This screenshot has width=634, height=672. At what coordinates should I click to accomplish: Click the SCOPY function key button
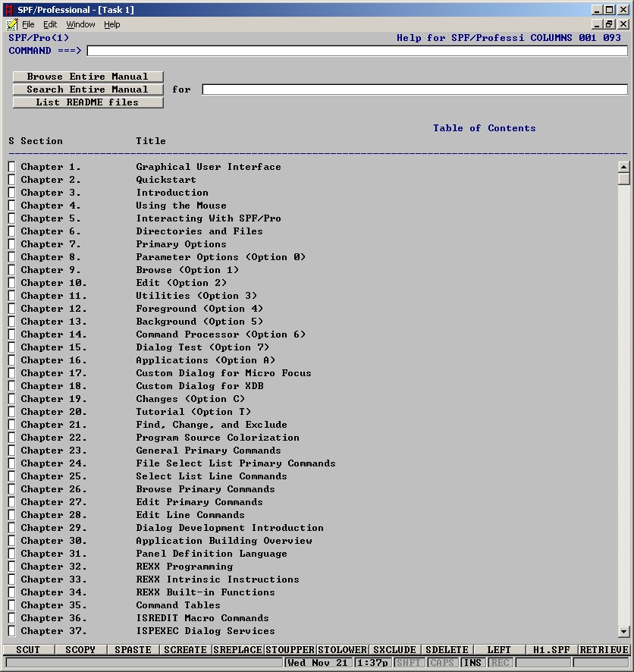(x=80, y=650)
